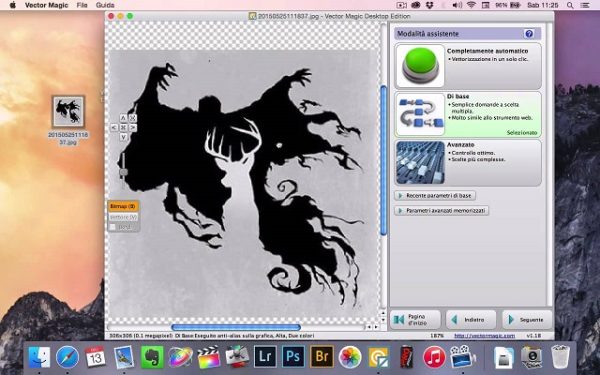Open the Apple menu
Screen dimensions: 600x375
point(13,5)
